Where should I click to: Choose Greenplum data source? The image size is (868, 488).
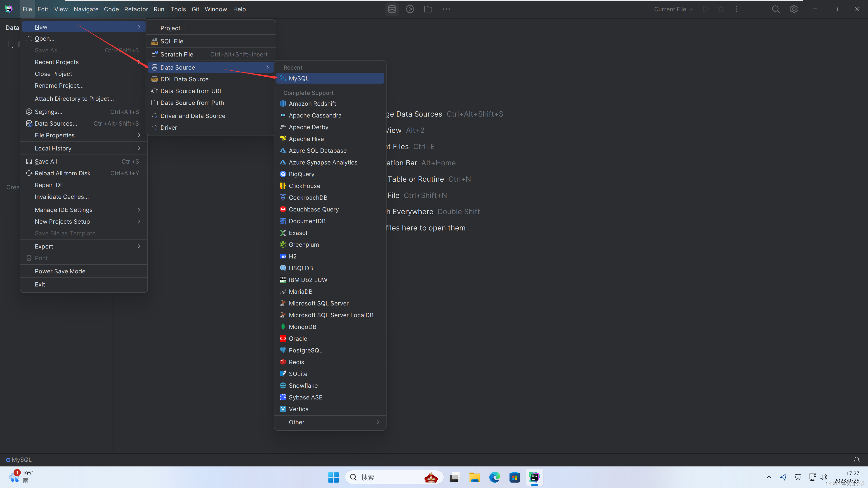330,244
